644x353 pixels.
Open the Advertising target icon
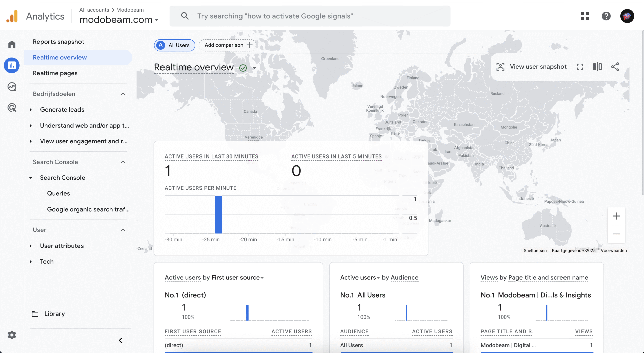pos(12,108)
